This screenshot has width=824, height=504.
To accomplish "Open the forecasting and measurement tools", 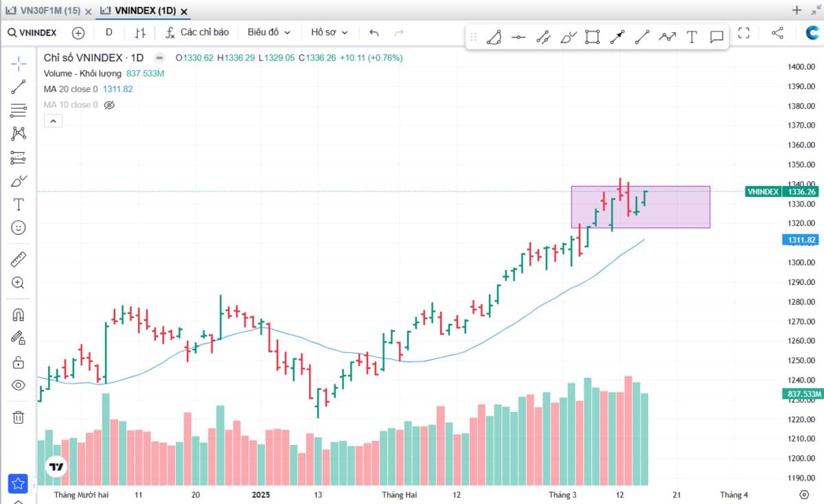I will (x=19, y=157).
